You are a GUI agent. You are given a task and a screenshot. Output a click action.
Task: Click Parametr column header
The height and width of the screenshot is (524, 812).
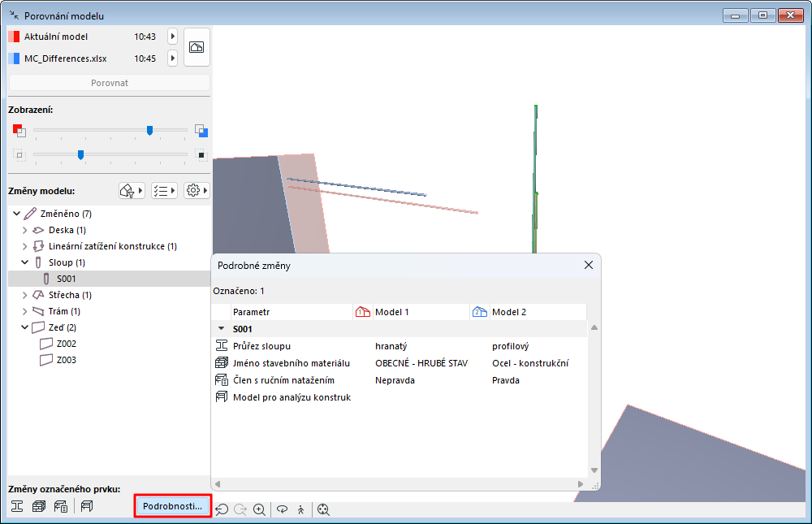coord(292,312)
